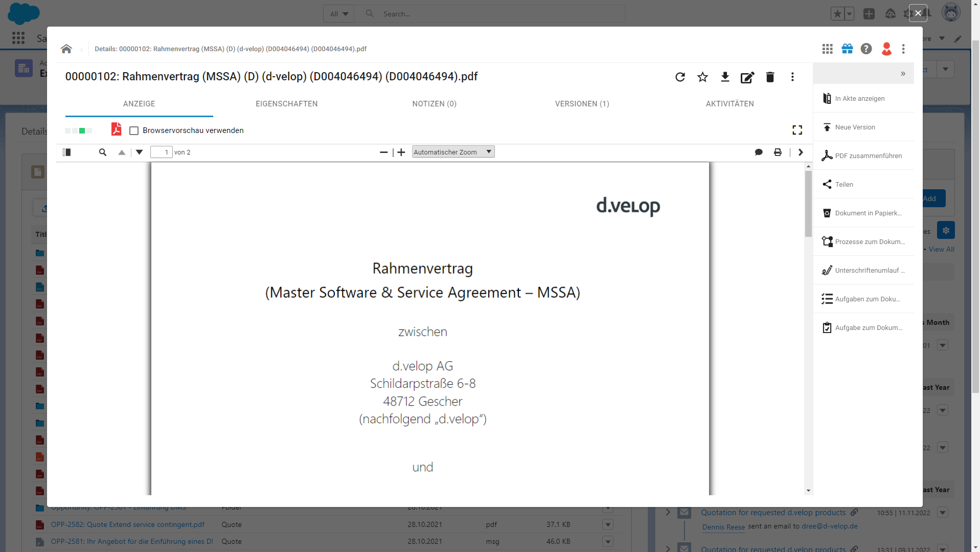Click the View All link

942,249
